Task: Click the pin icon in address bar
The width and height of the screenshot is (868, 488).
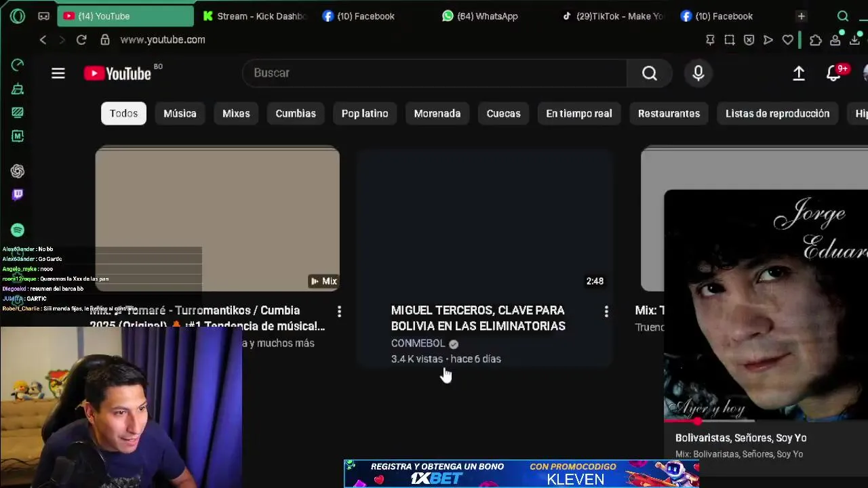Action: [710, 40]
